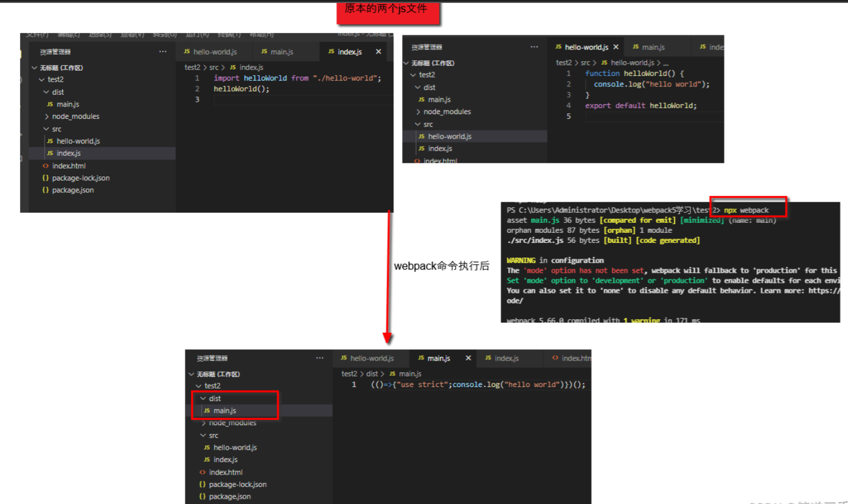
Task: Collapse src folder in hello-world.js editor window
Action: (x=418, y=124)
